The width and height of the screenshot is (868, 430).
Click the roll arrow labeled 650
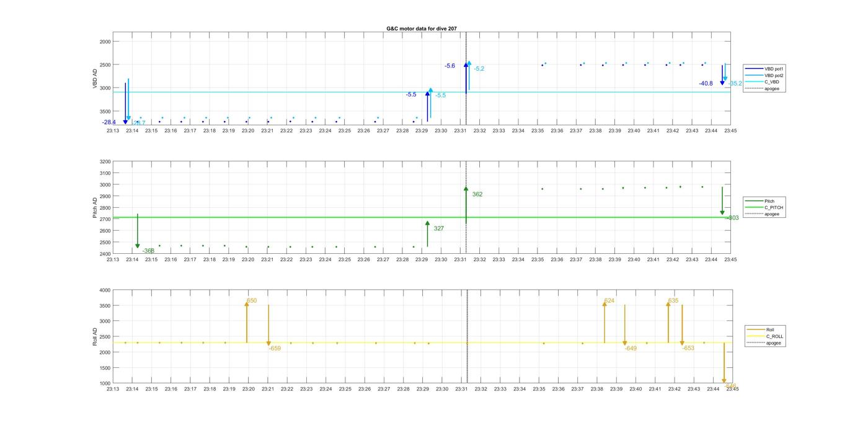(246, 322)
